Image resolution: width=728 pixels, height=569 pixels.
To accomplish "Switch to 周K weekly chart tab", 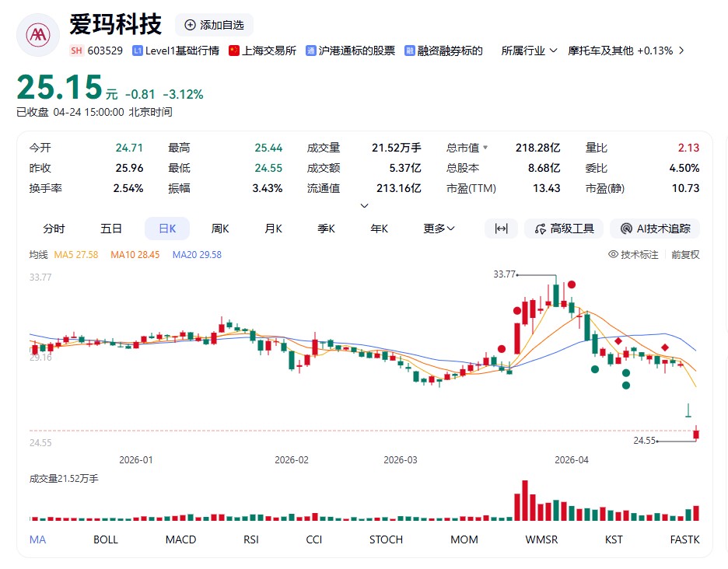I will pyautogui.click(x=220, y=229).
